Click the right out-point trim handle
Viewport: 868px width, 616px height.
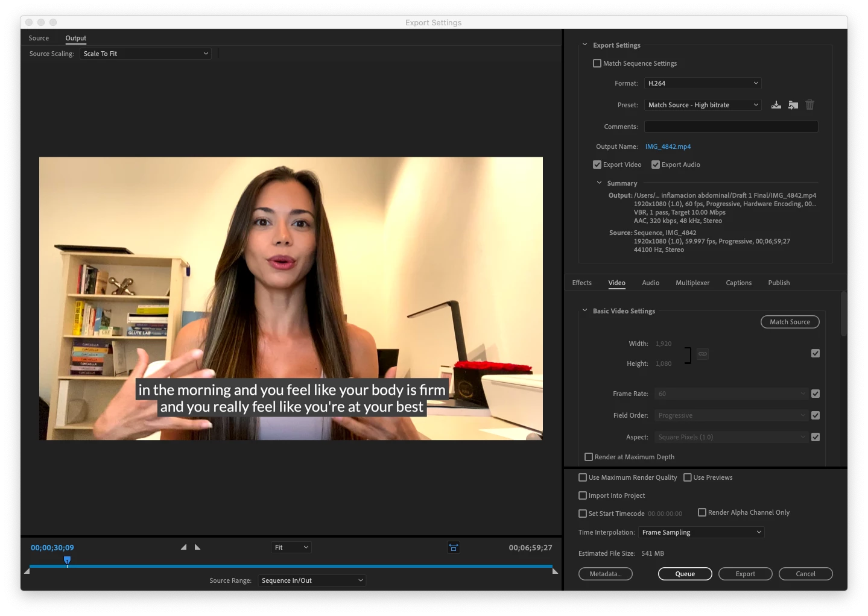pos(555,571)
